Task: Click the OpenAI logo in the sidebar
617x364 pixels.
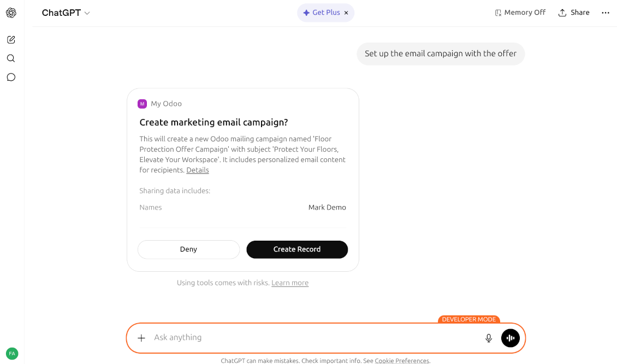Action: (x=11, y=12)
